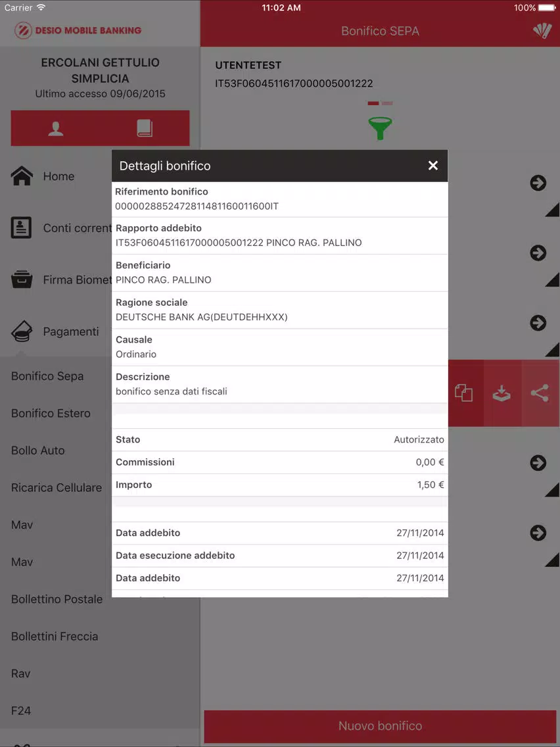Select Ricarica Cellulare in the submenu
Screen dimensions: 560x747
[56, 487]
